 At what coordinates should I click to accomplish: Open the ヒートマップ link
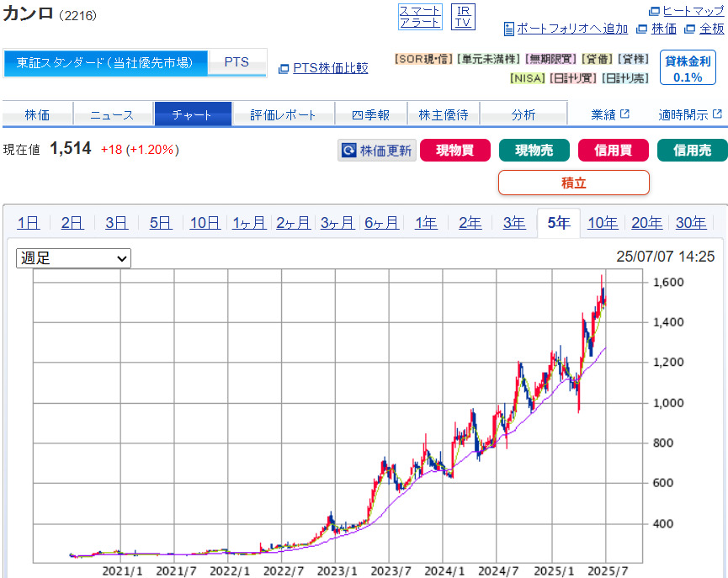tap(693, 11)
